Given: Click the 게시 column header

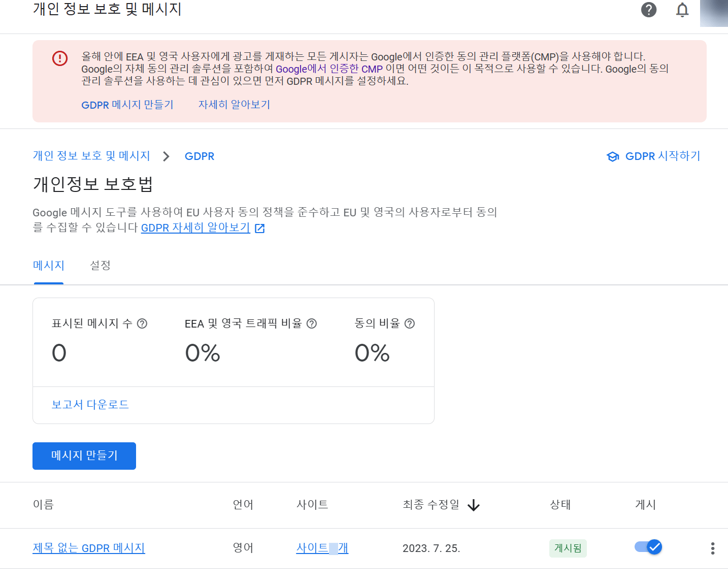Looking at the screenshot, I should (x=645, y=505).
